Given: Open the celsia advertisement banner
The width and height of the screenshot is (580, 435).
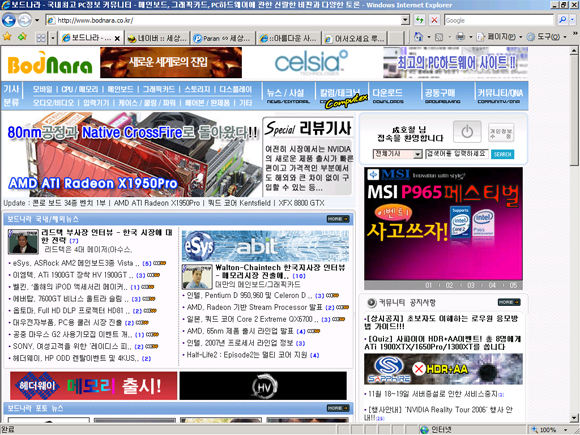Looking at the screenshot, I should [x=311, y=63].
